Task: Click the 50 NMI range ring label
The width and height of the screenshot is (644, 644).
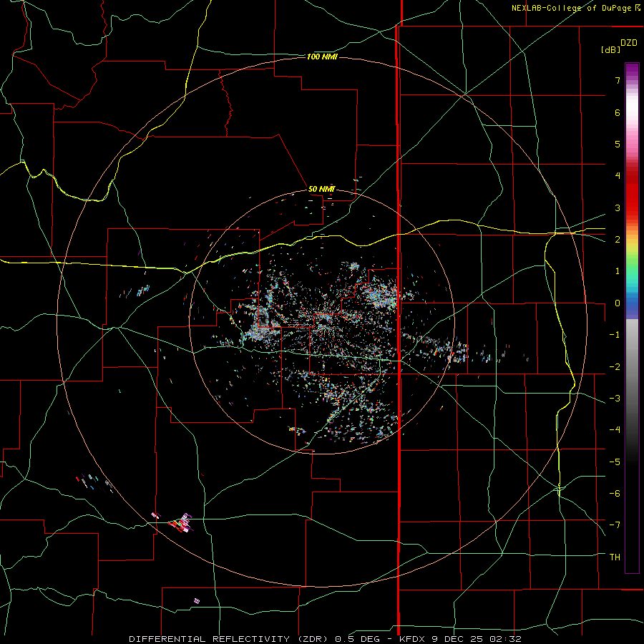Action: click(321, 189)
